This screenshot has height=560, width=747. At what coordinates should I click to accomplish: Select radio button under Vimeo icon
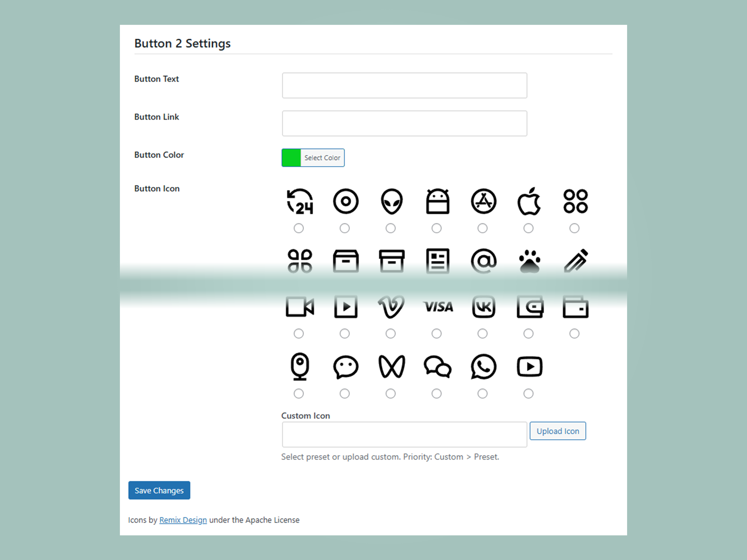point(390,334)
